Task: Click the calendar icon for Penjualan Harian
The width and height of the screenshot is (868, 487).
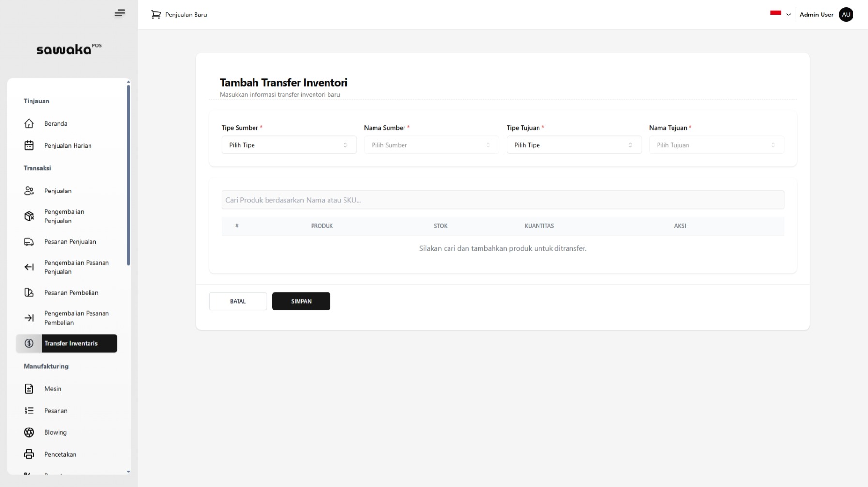Action: pos(29,146)
